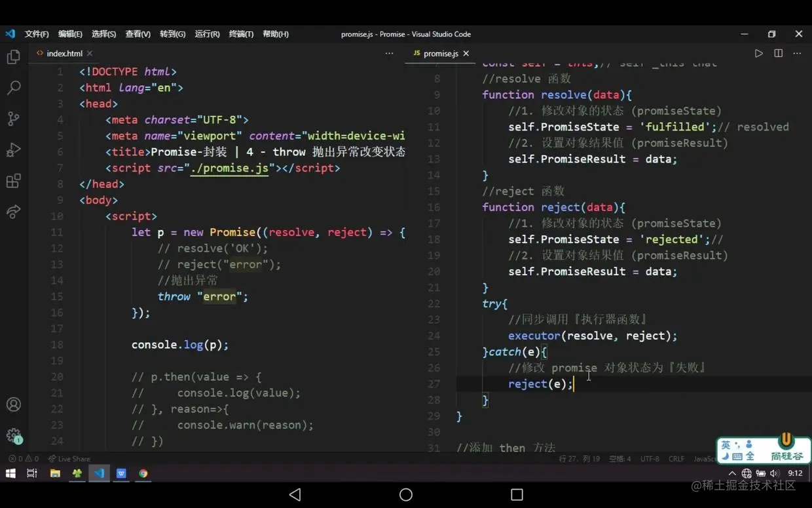The height and width of the screenshot is (508, 812).
Task: Click the green clover app on taskbar
Action: click(77, 473)
